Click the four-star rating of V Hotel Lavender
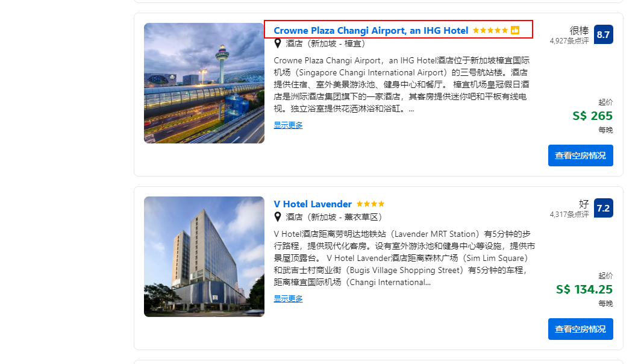The height and width of the screenshot is (364, 644). (370, 204)
